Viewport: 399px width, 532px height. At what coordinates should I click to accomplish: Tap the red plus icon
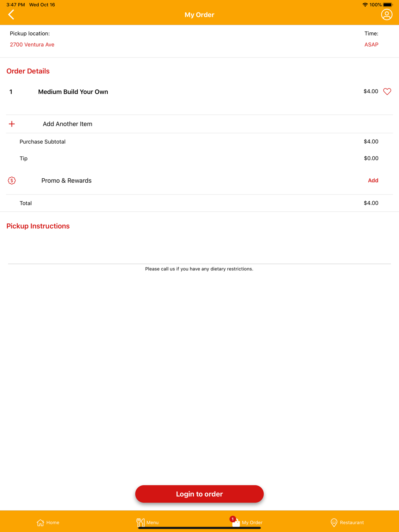tap(12, 124)
